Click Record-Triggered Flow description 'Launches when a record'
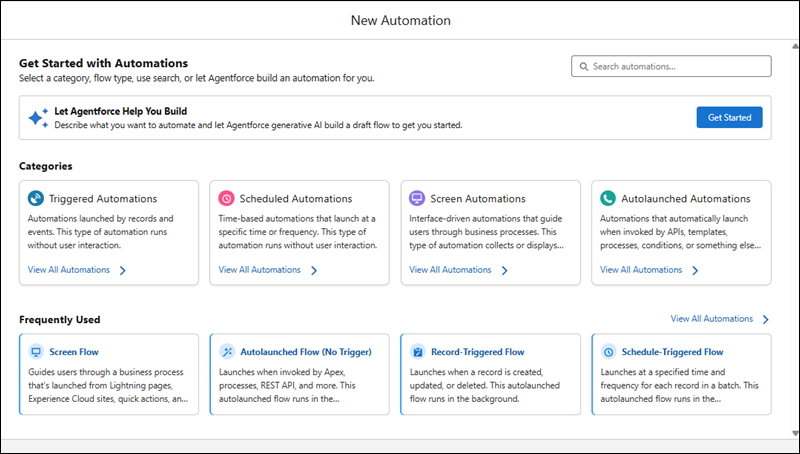Viewport: 800px width, 454px height. click(485, 385)
